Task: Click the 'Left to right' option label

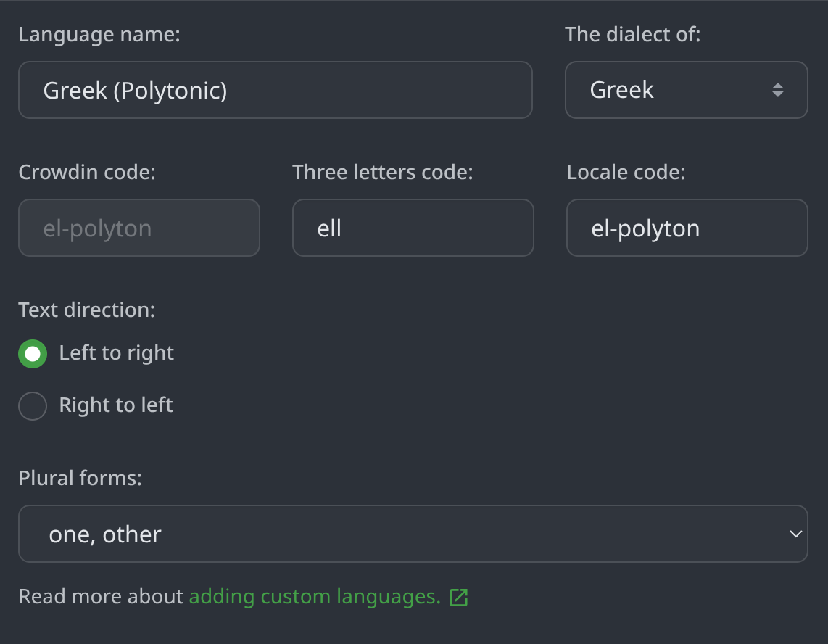Action: 117,353
